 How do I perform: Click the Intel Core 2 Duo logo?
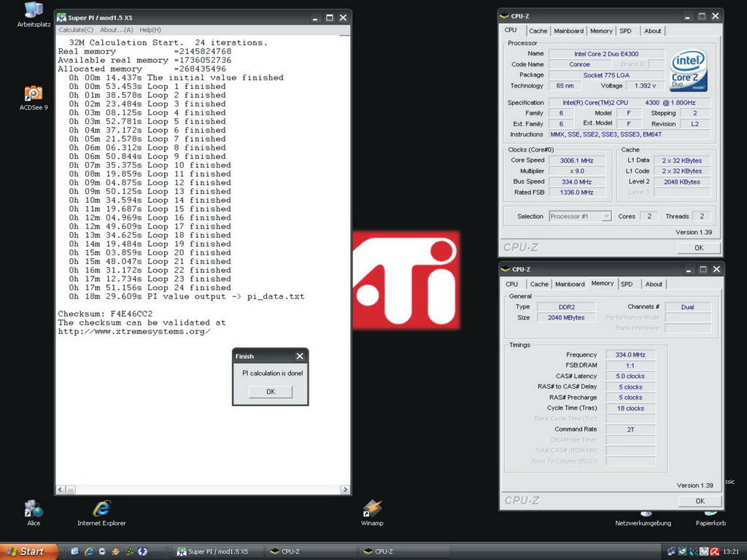tap(689, 71)
